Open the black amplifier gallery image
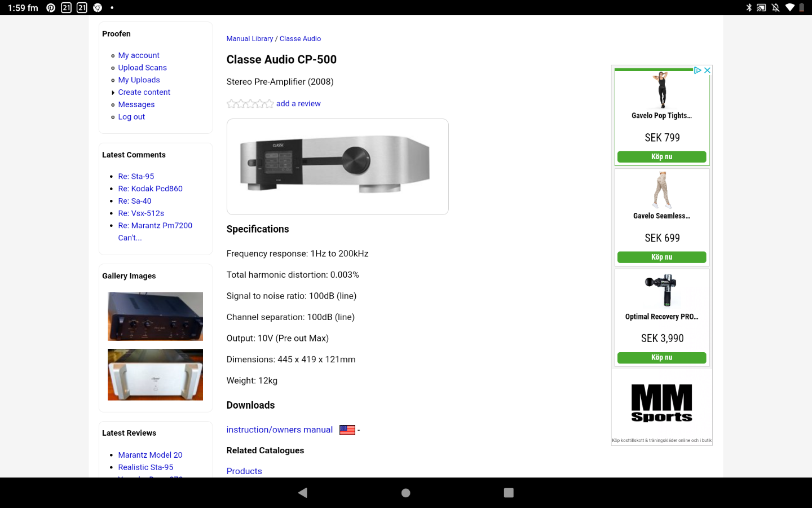 pos(155,317)
